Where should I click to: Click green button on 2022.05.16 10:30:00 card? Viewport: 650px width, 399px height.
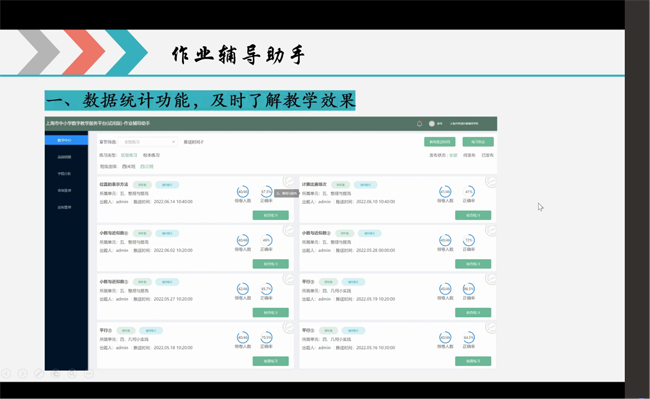[x=473, y=361]
